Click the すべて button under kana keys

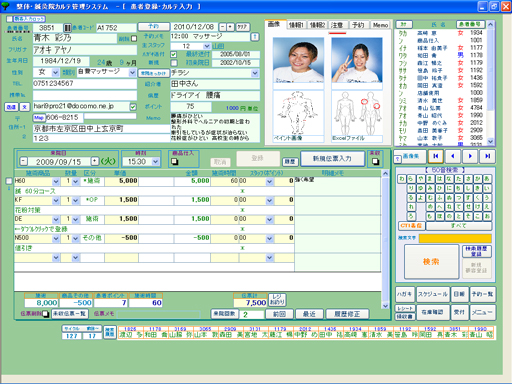(x=459, y=226)
